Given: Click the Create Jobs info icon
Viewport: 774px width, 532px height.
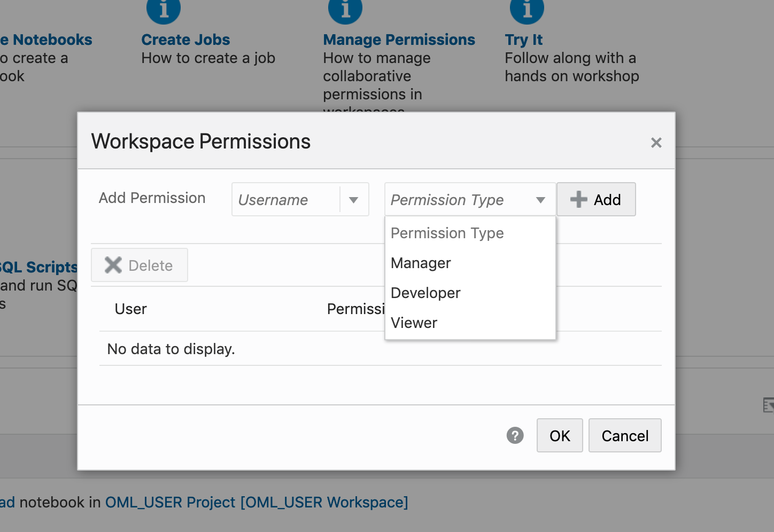Looking at the screenshot, I should 164,10.
